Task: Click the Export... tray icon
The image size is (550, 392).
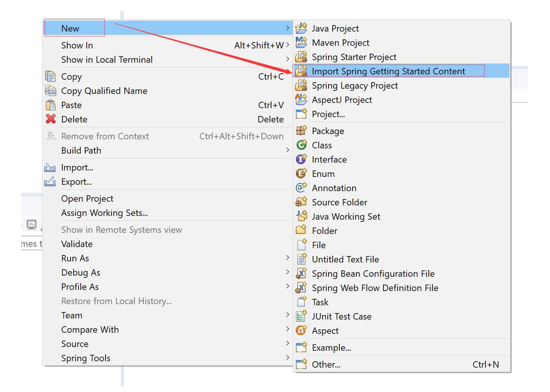Action: 50,182
